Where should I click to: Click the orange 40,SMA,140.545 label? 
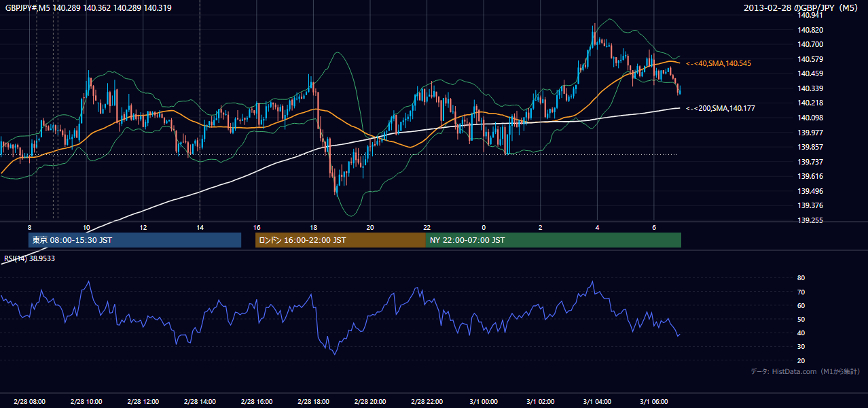click(x=719, y=63)
